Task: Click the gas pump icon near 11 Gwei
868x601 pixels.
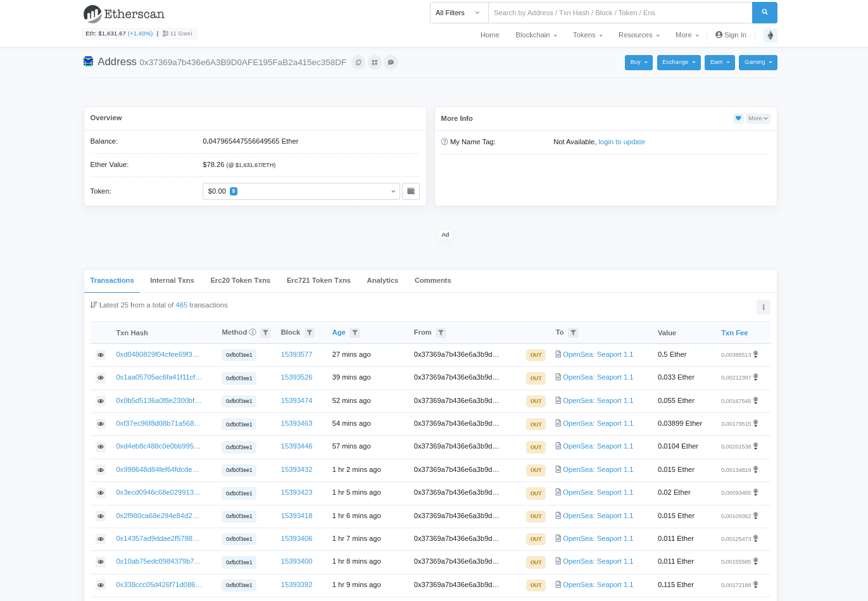Action: (x=165, y=34)
